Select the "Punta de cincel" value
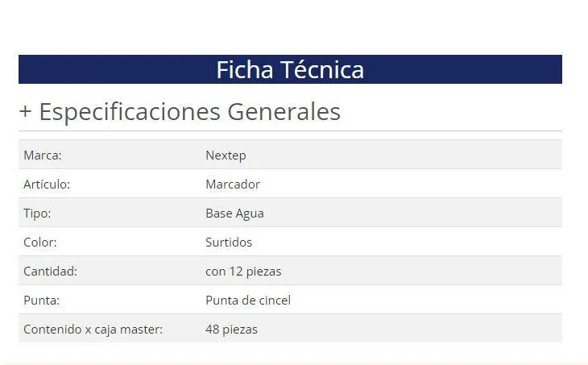This screenshot has height=365, width=588. coord(248,301)
